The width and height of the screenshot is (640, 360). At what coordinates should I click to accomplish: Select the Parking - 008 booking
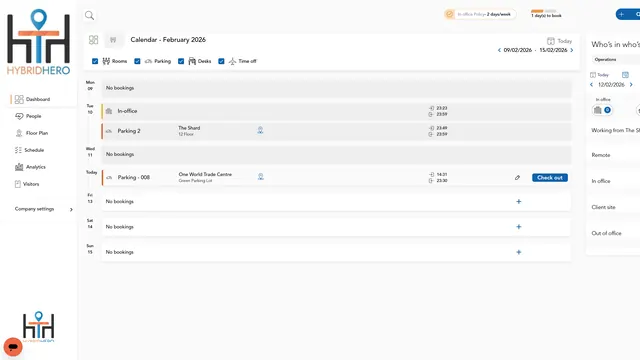(x=336, y=178)
